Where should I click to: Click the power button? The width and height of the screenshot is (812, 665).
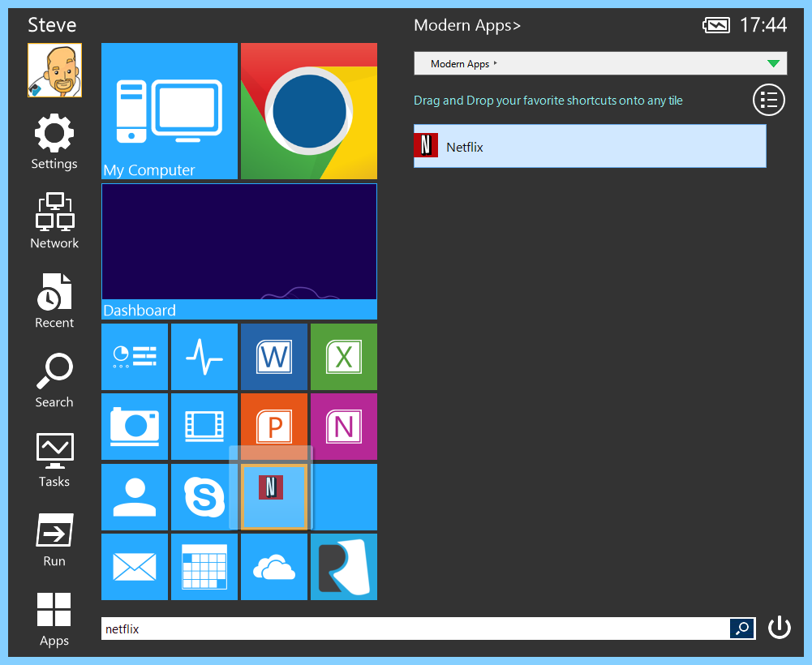click(x=779, y=628)
